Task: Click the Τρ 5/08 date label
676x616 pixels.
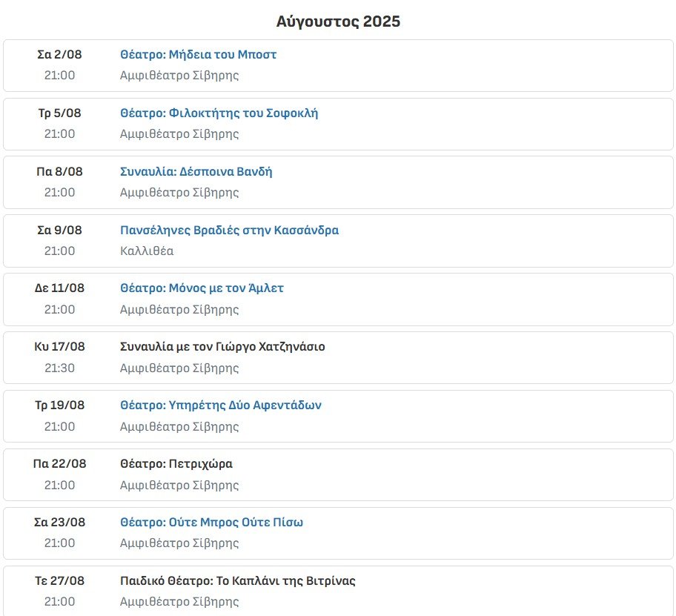Action: 59,113
